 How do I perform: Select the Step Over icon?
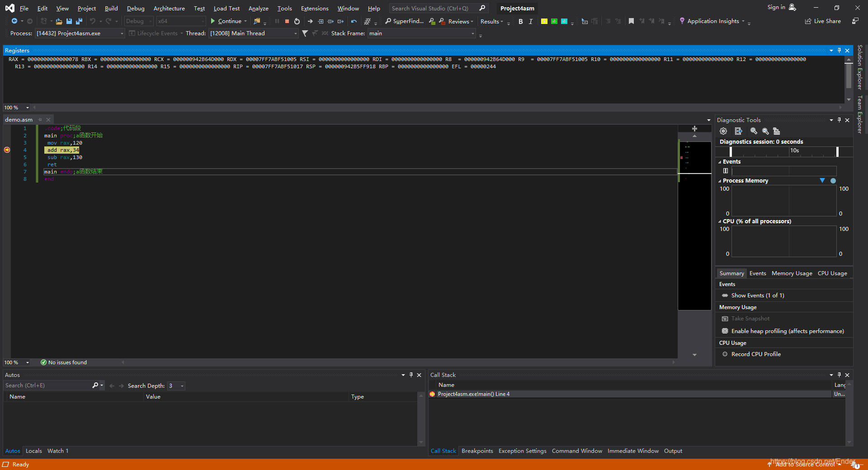point(330,21)
